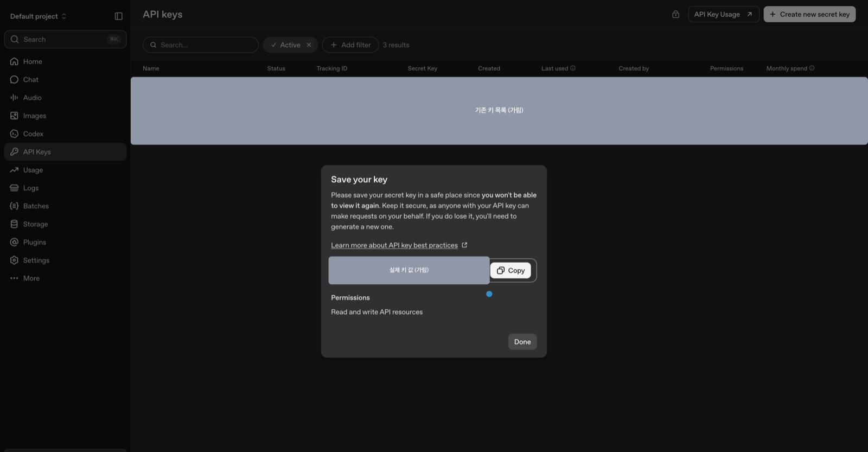Click the lock icon near API Key Usage

tap(675, 14)
